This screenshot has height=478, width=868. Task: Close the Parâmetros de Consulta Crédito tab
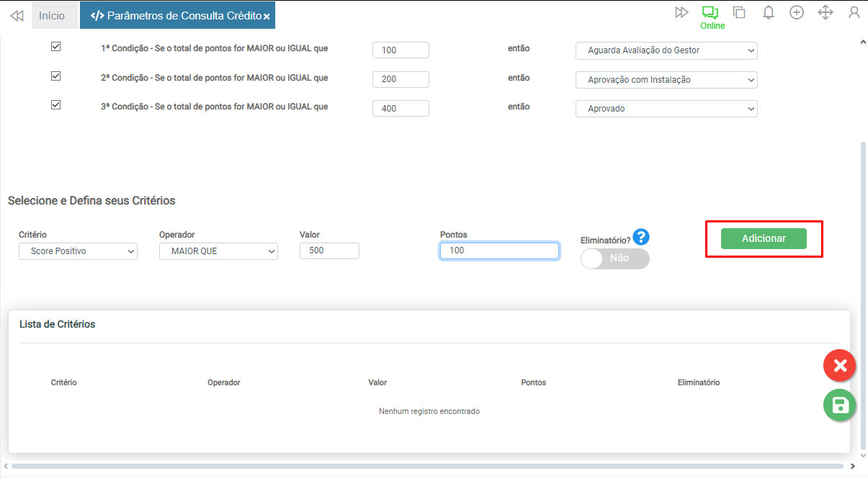coord(267,16)
